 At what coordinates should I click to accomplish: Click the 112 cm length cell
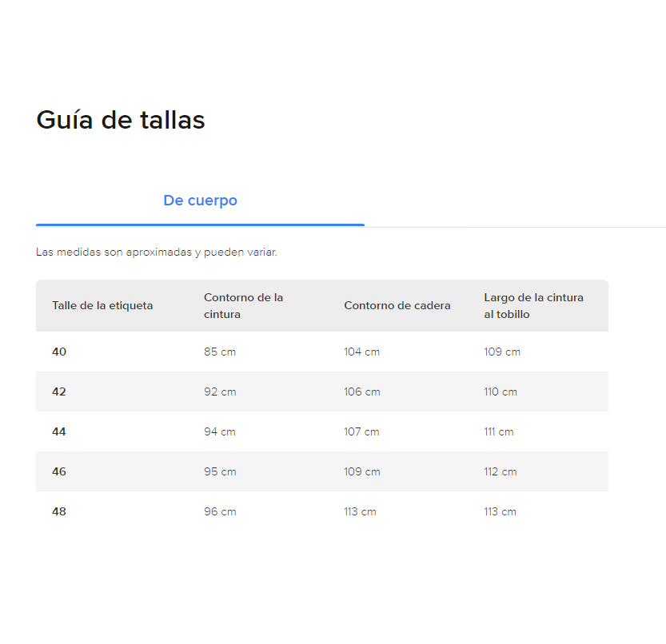[x=500, y=471]
